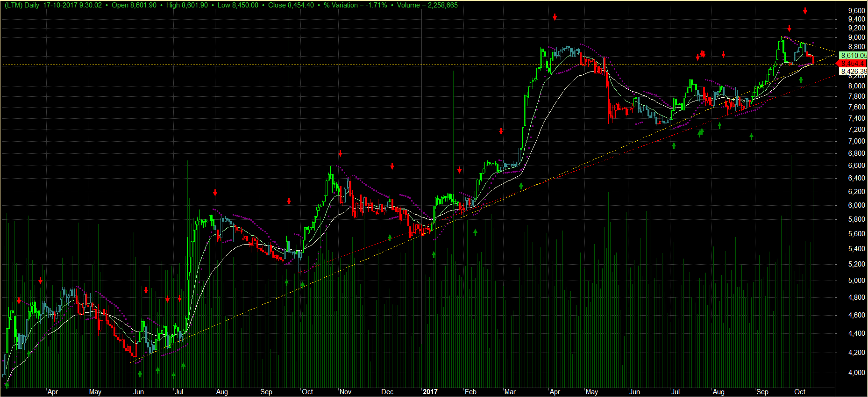The width and height of the screenshot is (868, 397).
Task: Select the 4,600 price axis label
Action: click(x=856, y=315)
